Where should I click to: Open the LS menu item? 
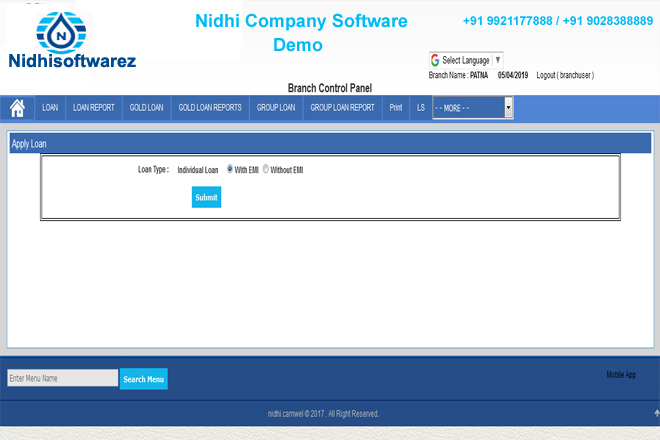coord(421,108)
